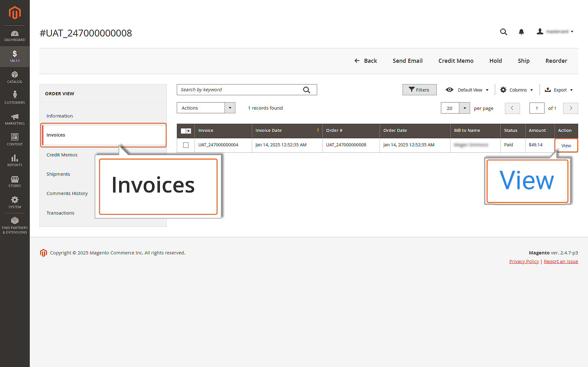Screen dimensions: 588x367
Task: Sort by the Order Date column header
Action: (415, 130)
